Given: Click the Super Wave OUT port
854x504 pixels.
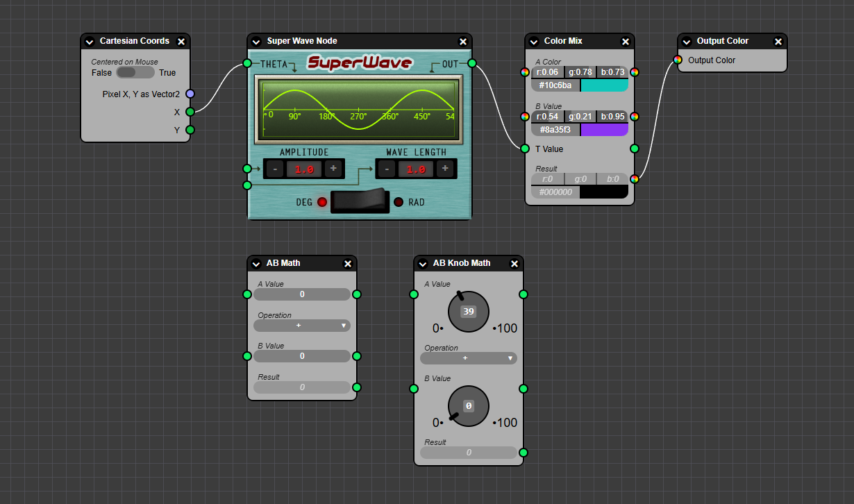Looking at the screenshot, I should (x=472, y=64).
